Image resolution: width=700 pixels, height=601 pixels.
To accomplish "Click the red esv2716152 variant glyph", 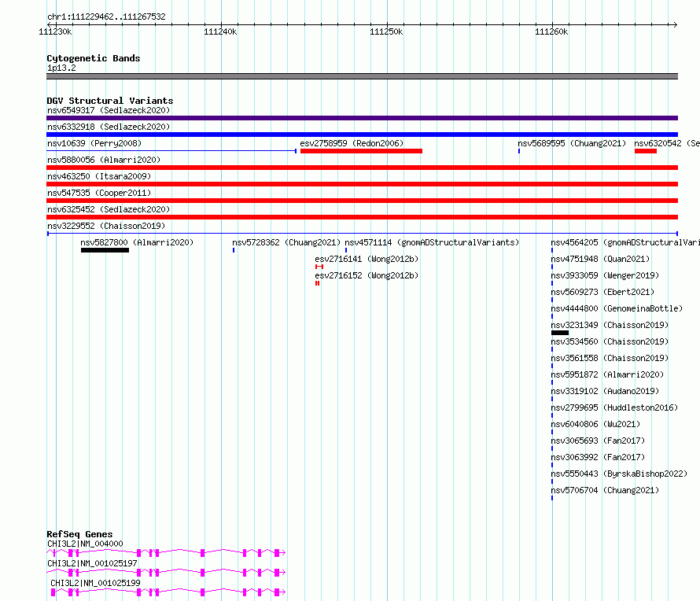I will click(x=318, y=283).
